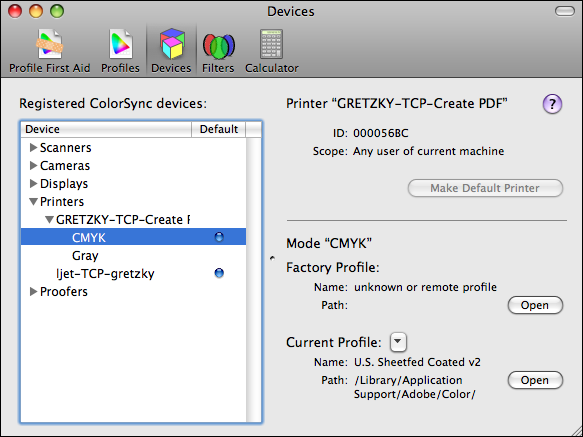
Task: Click the device list vertical scrollbar
Action: point(254,280)
